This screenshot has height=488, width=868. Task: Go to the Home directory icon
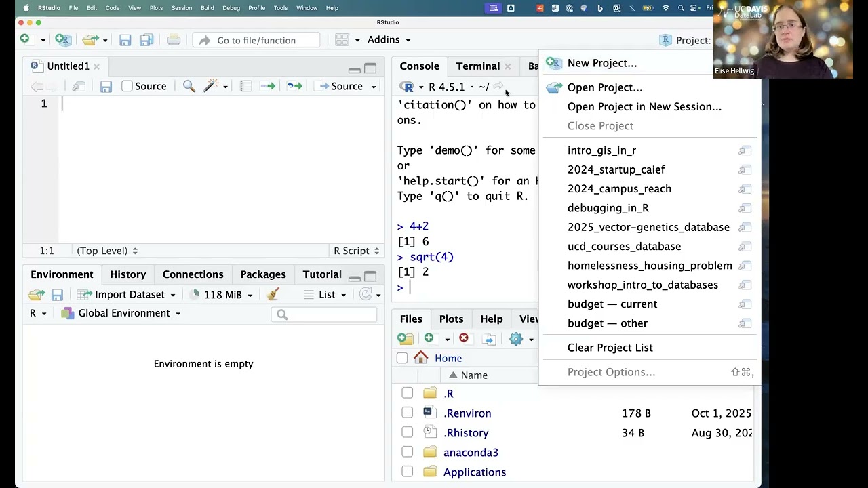(420, 358)
